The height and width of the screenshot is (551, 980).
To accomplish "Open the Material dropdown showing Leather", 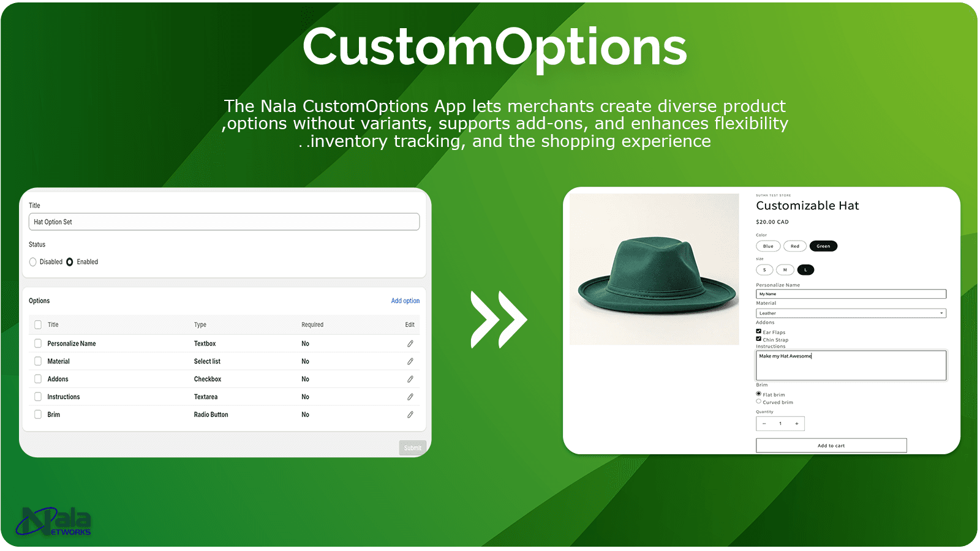I will pos(851,313).
